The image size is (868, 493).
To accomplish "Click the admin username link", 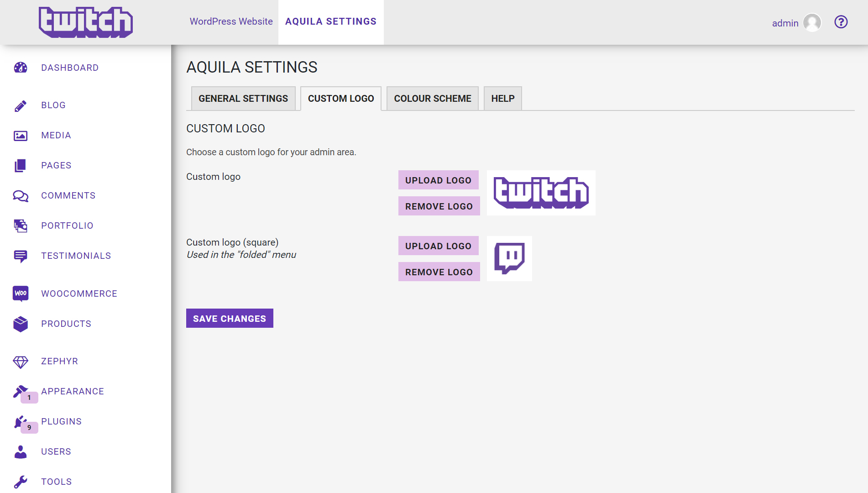I will pos(785,23).
